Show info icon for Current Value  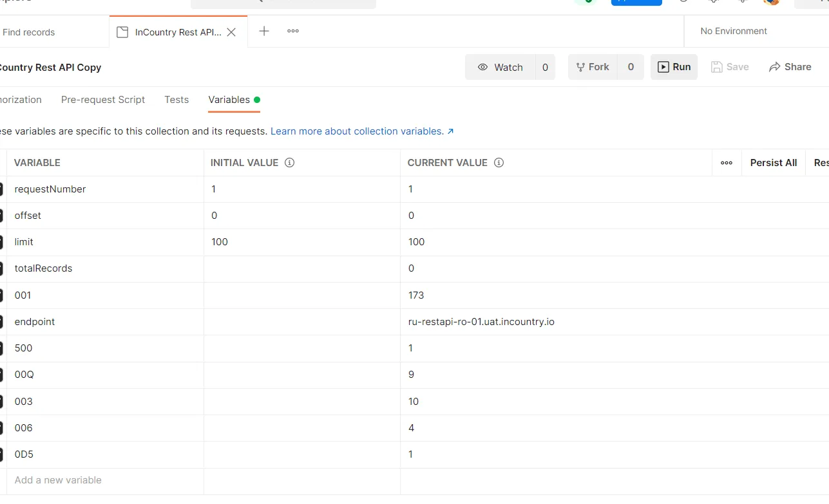click(499, 163)
